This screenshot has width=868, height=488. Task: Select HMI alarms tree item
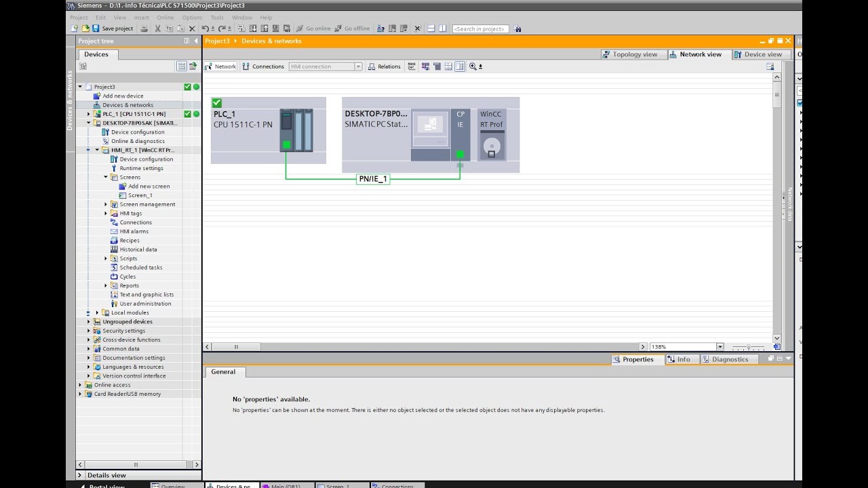coord(134,231)
